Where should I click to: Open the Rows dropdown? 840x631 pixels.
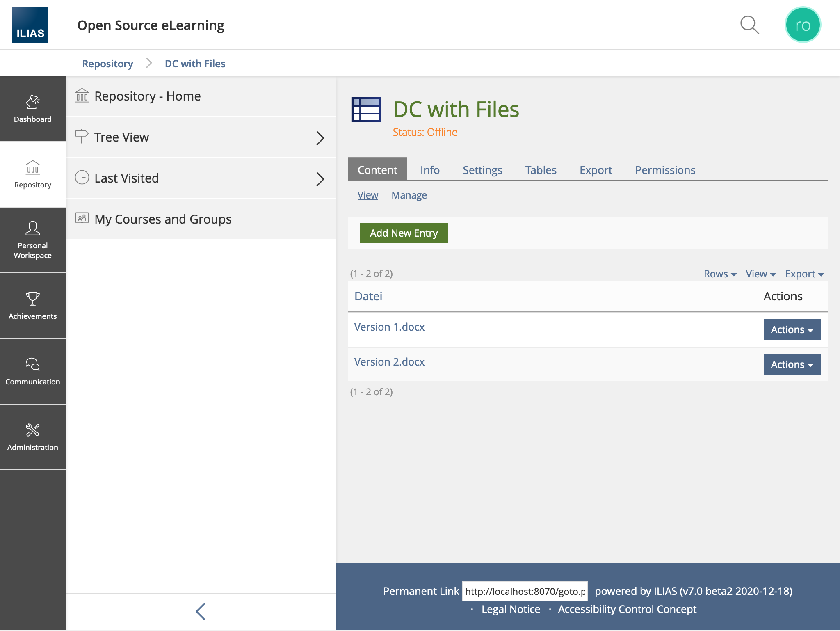tap(720, 274)
